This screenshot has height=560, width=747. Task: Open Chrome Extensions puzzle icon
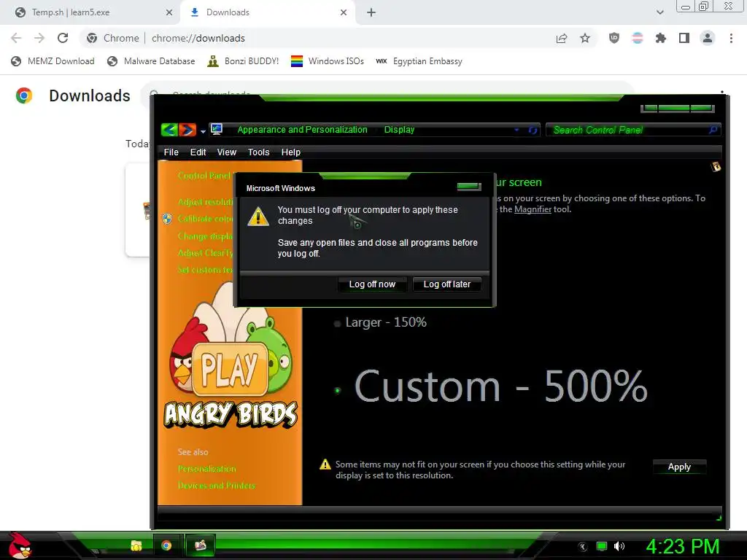(661, 38)
